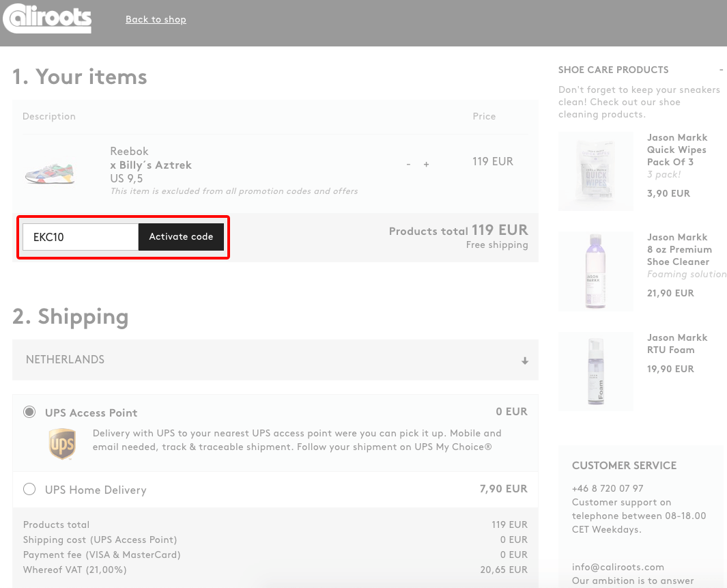Click the 21,90 EUR Shoe Cleaner price

pos(670,293)
